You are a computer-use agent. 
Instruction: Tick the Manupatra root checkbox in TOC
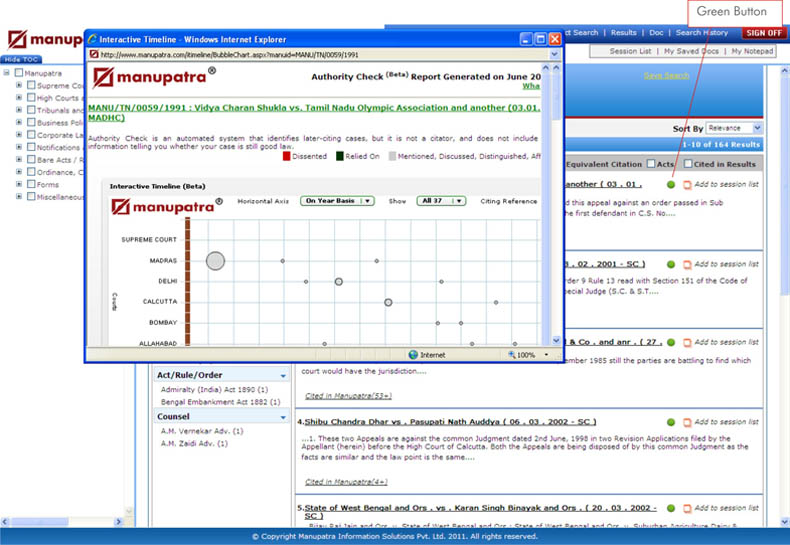pyautogui.click(x=19, y=73)
